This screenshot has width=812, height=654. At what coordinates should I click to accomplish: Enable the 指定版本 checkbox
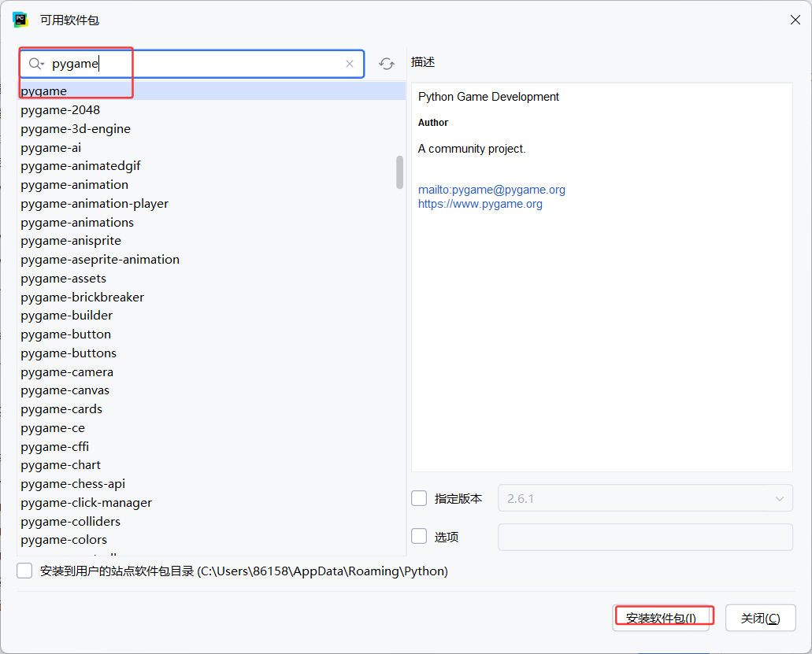point(419,498)
